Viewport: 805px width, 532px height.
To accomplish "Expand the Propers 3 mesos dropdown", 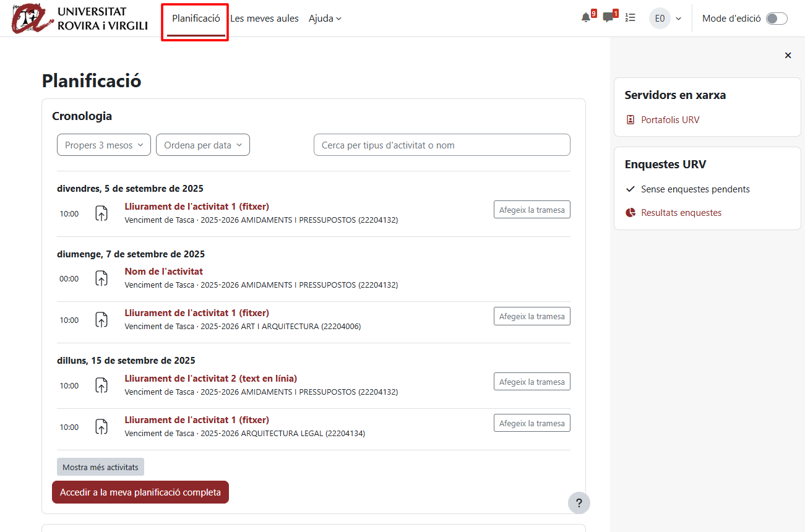I will click(x=103, y=145).
